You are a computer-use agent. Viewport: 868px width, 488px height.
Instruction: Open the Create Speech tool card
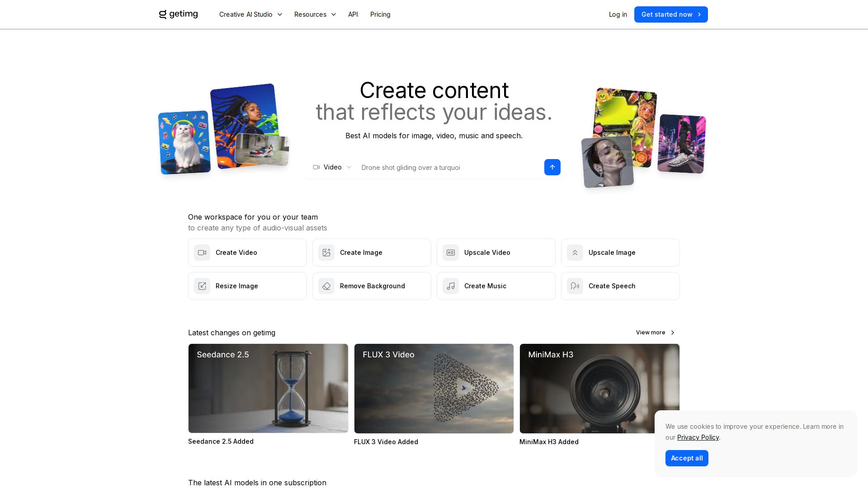[620, 286]
